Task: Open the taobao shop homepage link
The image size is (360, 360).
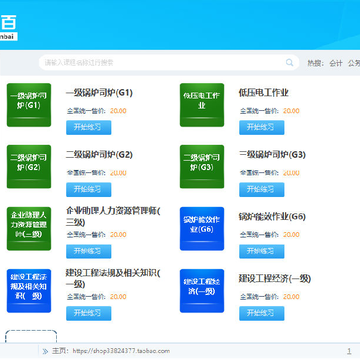Action: pyautogui.click(x=121, y=351)
